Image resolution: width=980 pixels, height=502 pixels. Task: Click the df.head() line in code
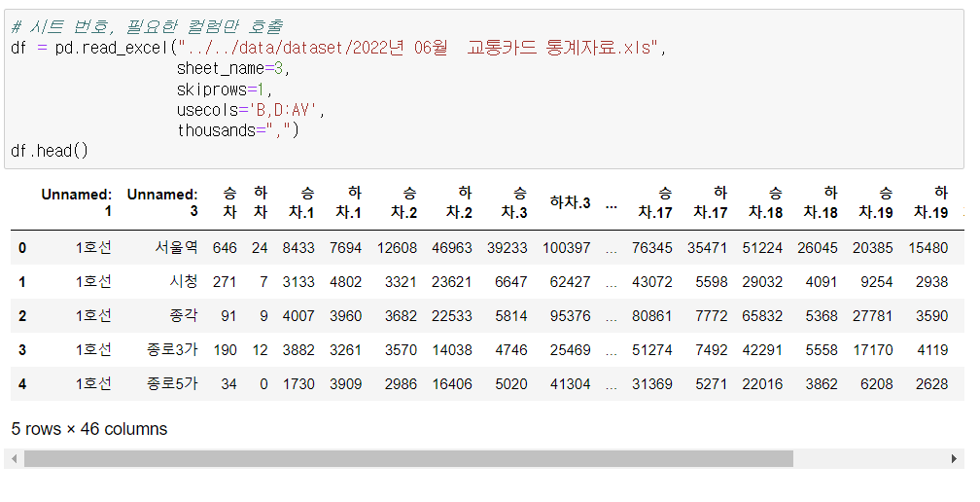click(50, 151)
